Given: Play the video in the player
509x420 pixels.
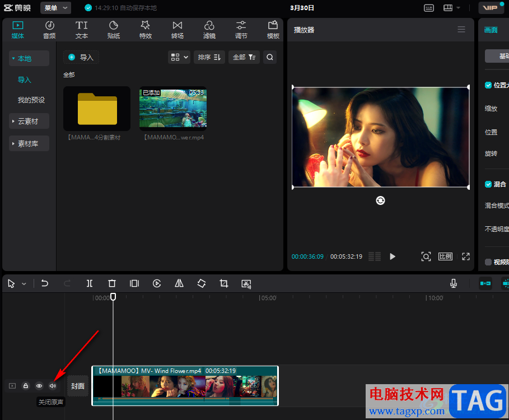Looking at the screenshot, I should [393, 256].
